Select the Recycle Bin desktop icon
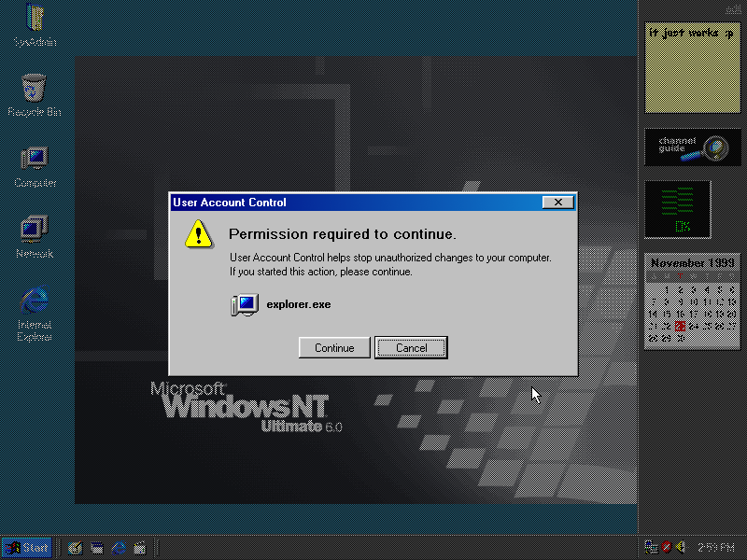The height and width of the screenshot is (560, 747). pyautogui.click(x=35, y=95)
